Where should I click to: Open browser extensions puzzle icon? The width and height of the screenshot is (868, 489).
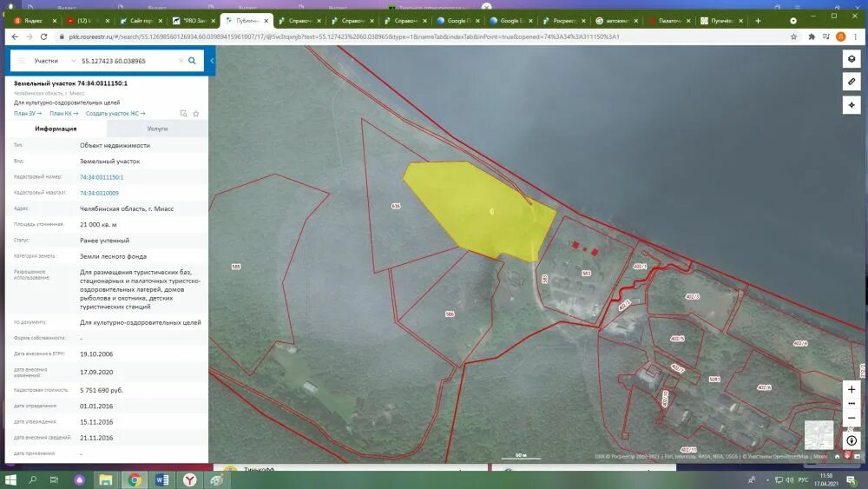[812, 36]
